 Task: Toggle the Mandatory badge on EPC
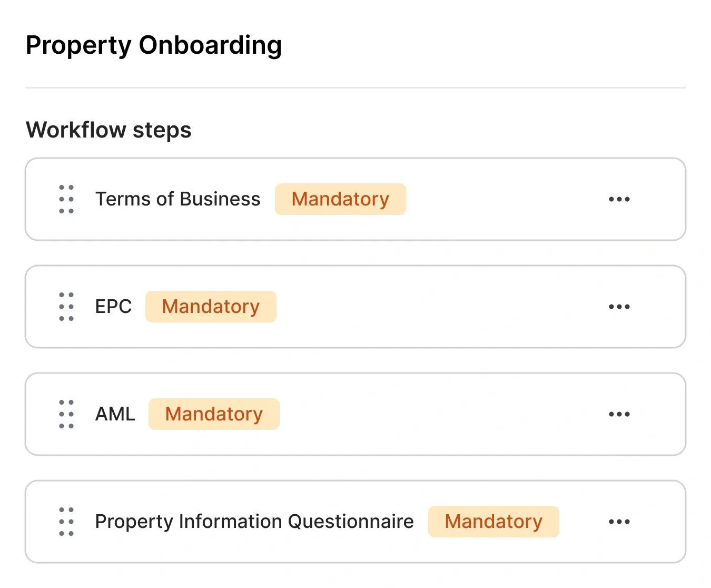pyautogui.click(x=211, y=306)
